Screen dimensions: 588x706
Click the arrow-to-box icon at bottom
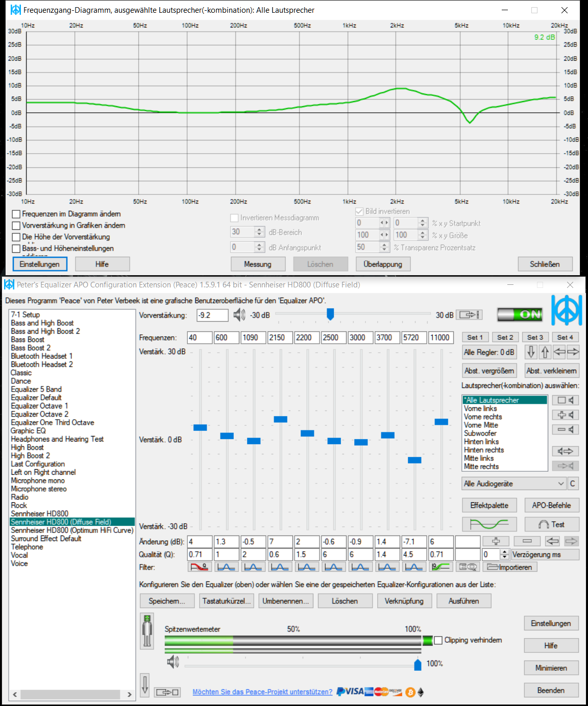click(x=167, y=692)
